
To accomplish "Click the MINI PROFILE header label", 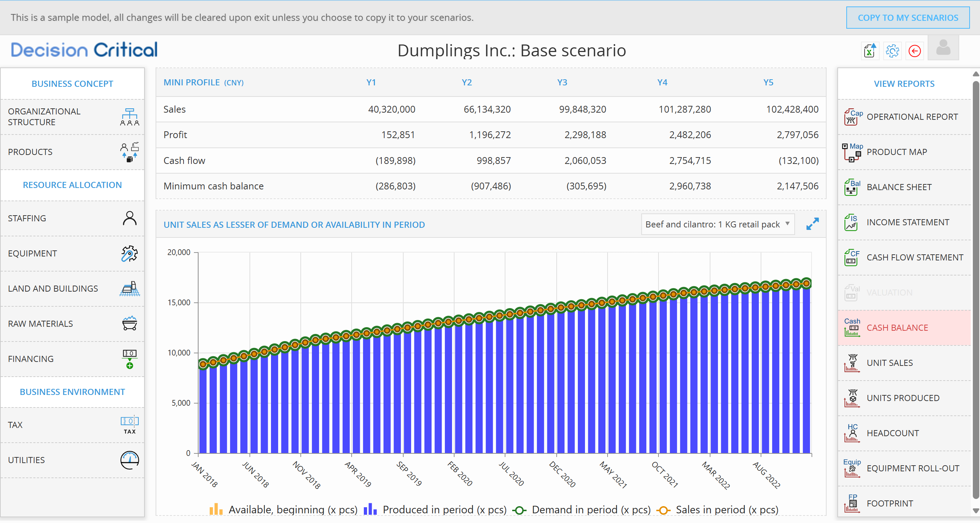I will (191, 82).
